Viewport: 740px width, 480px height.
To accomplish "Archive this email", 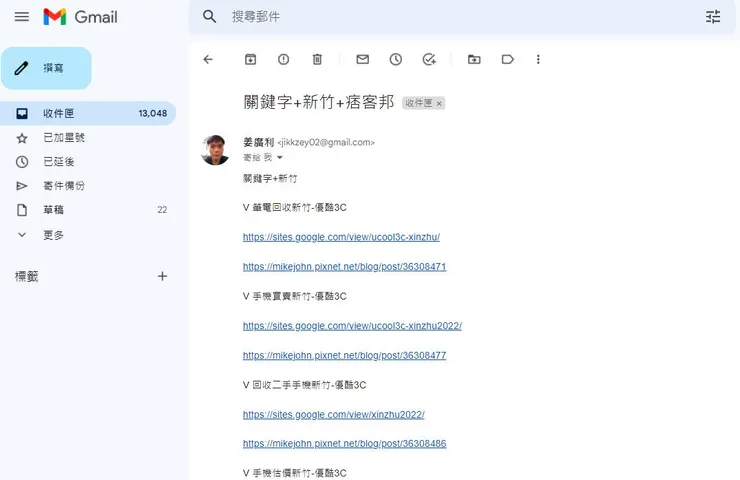I will pyautogui.click(x=251, y=59).
